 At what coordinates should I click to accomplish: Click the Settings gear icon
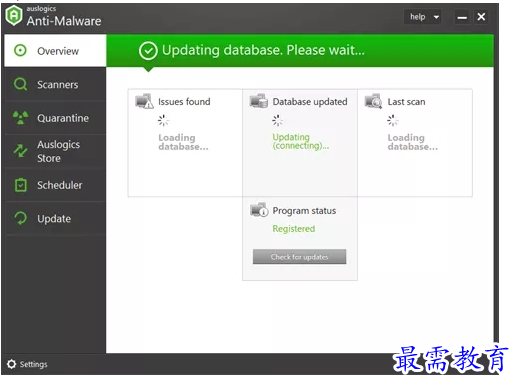click(11, 364)
